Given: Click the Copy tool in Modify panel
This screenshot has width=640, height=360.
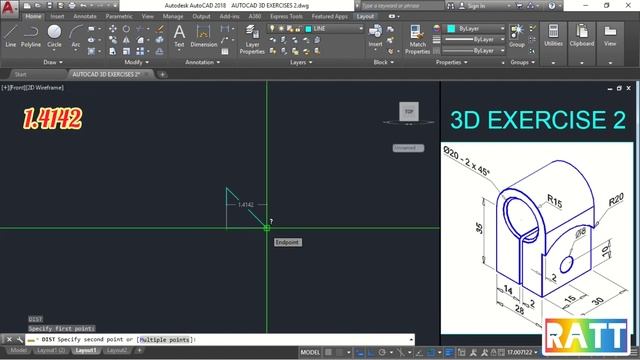Looking at the screenshot, I should (113, 40).
